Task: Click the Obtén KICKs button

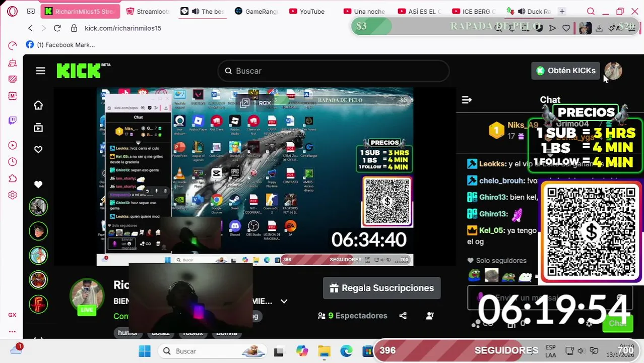Action: (x=565, y=71)
